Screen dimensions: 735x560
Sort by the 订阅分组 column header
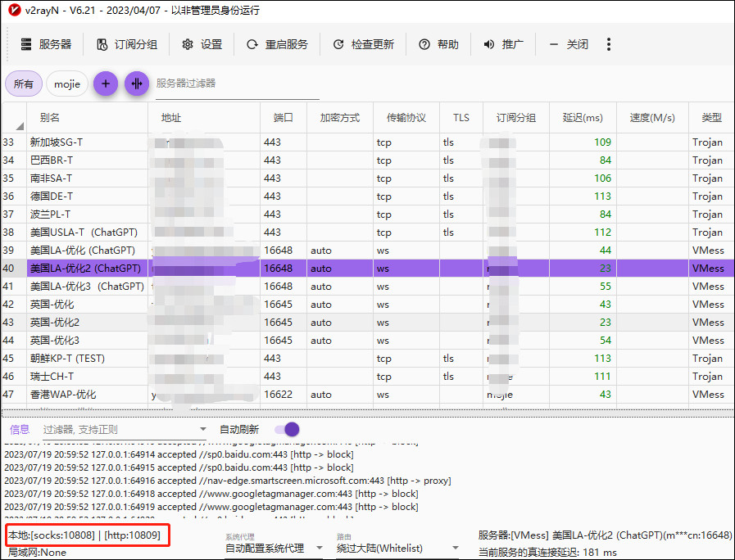coord(516,118)
